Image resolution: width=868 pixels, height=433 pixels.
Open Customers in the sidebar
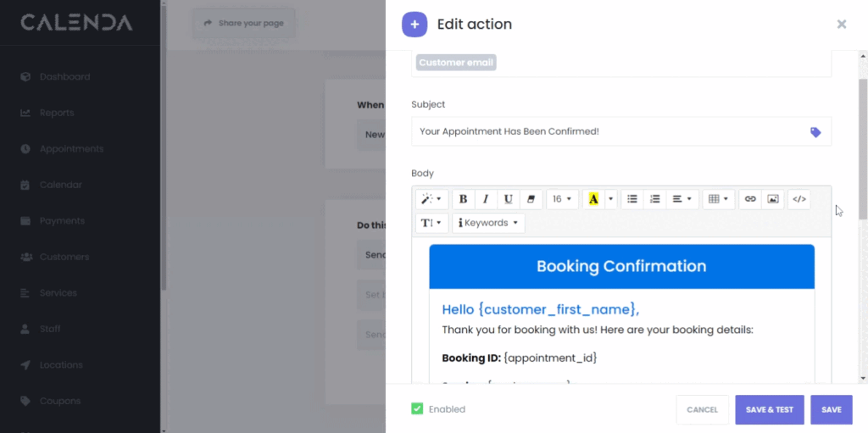(64, 257)
